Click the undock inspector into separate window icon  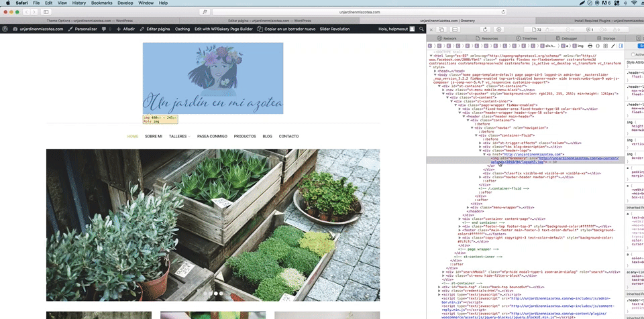coord(442,29)
